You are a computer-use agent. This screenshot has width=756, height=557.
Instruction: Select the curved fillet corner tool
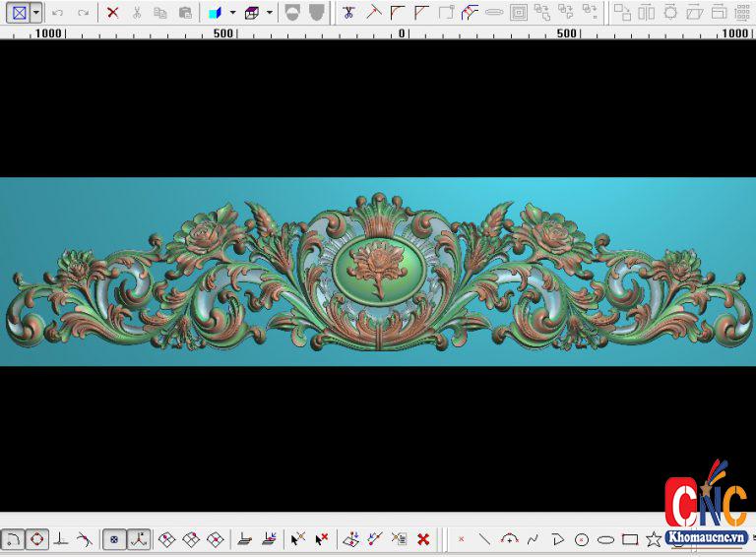398,13
